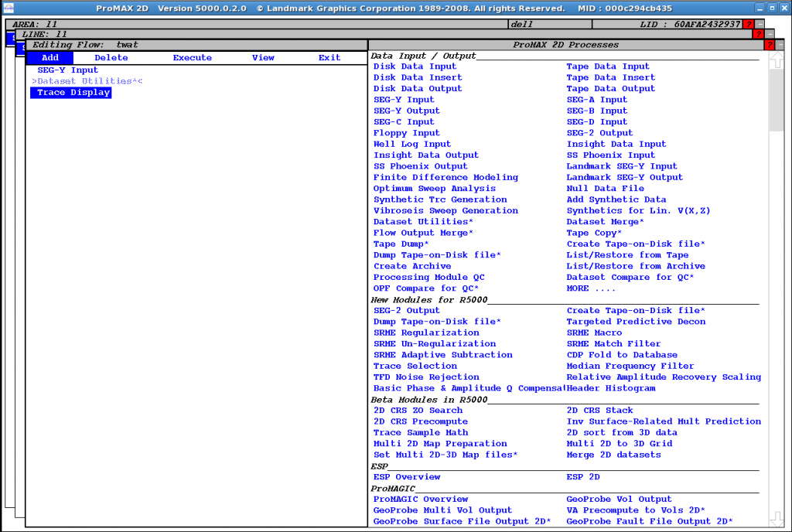Select Trace Display in the flow
Viewport: 792px width, 532px height.
[x=70, y=92]
